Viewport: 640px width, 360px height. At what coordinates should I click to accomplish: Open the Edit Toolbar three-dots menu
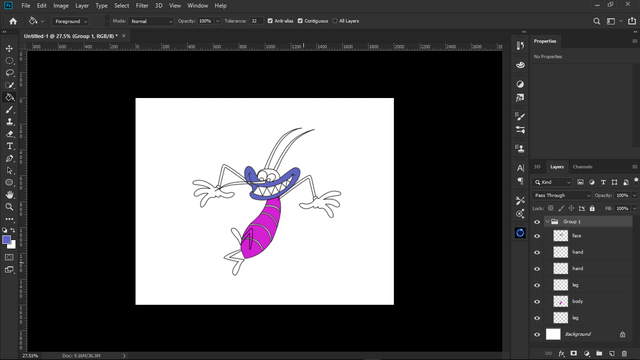pos(9,219)
